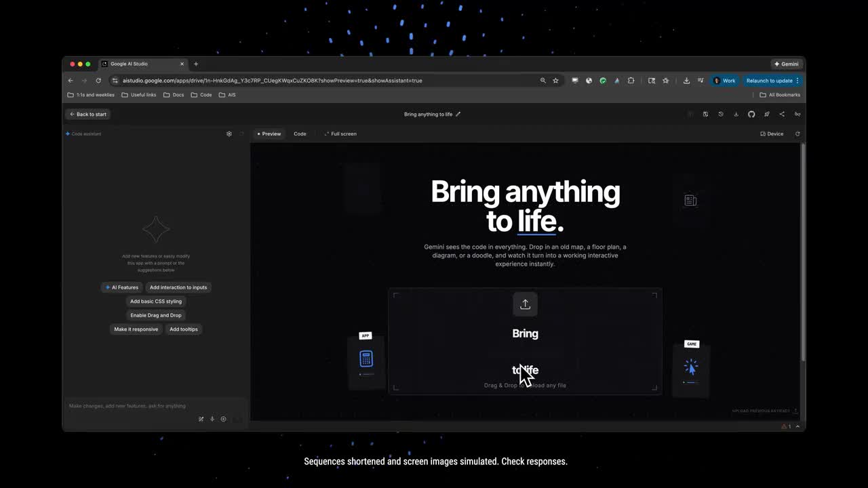Click the plus circle attach icon
The height and width of the screenshot is (488, 868).
coord(224,419)
